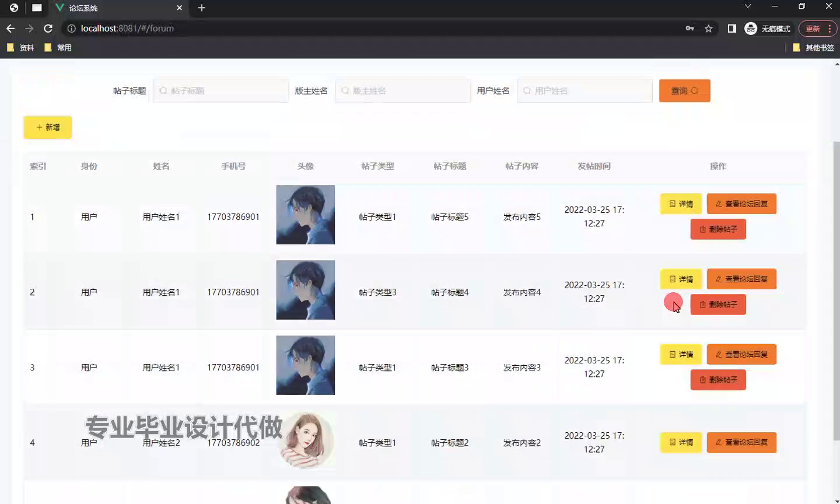Open the 资料 bookmarks folder
The height and width of the screenshot is (504, 840).
point(20,48)
